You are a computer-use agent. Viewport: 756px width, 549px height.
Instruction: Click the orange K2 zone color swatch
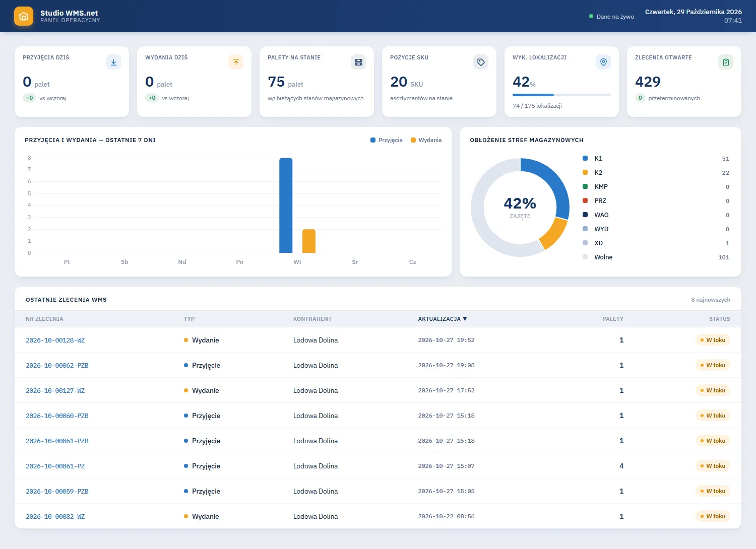(x=585, y=172)
